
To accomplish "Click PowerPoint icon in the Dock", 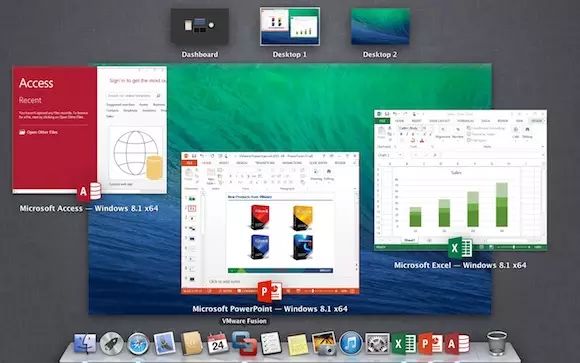I will click(x=431, y=343).
